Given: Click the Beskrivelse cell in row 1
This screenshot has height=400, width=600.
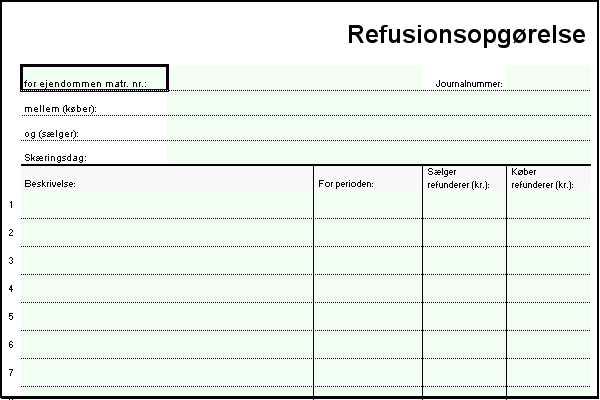Looking at the screenshot, I should pyautogui.click(x=167, y=205).
